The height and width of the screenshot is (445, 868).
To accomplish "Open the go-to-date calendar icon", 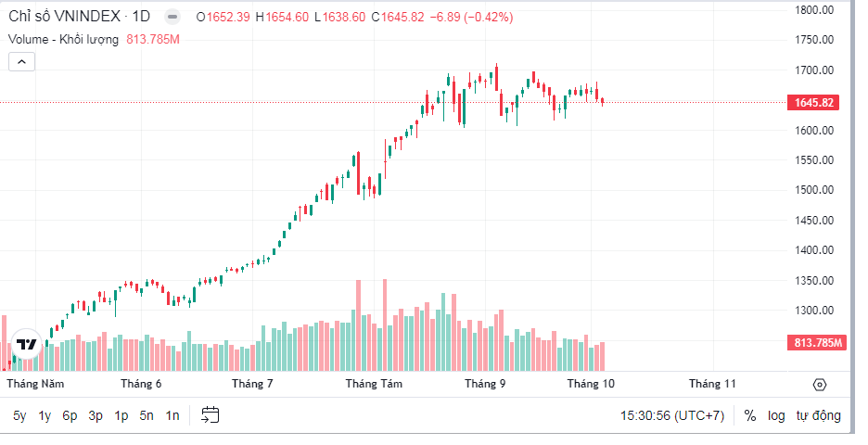I will click(x=210, y=415).
